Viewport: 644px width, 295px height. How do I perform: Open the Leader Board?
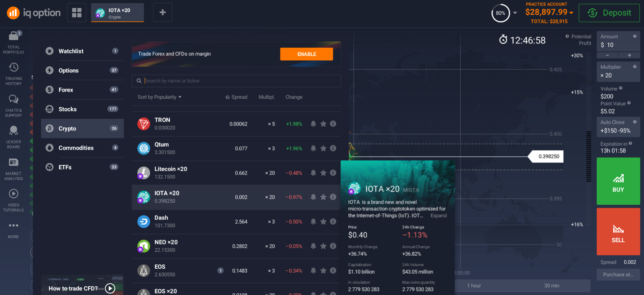[x=13, y=137]
